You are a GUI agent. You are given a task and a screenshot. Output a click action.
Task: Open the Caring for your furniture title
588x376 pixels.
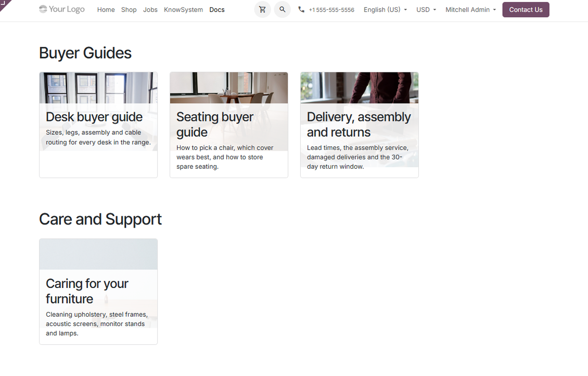point(87,291)
